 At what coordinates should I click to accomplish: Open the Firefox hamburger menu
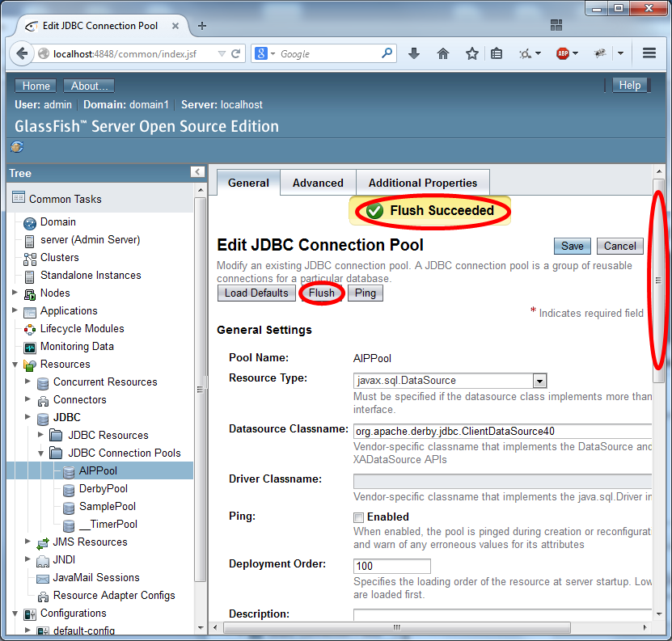[x=649, y=53]
